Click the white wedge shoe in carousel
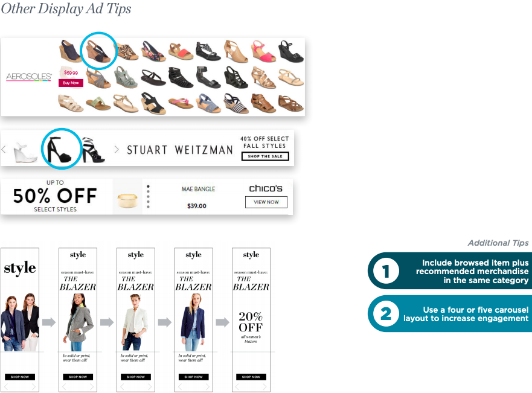The width and height of the screenshot is (532, 393). click(x=25, y=153)
